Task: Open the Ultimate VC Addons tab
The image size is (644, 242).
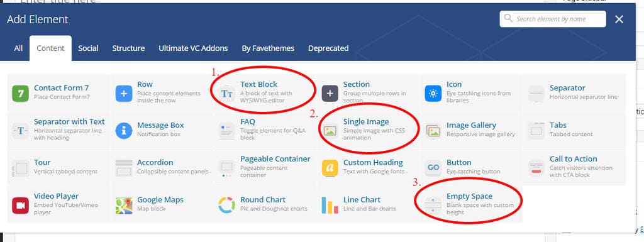Action: coord(193,48)
